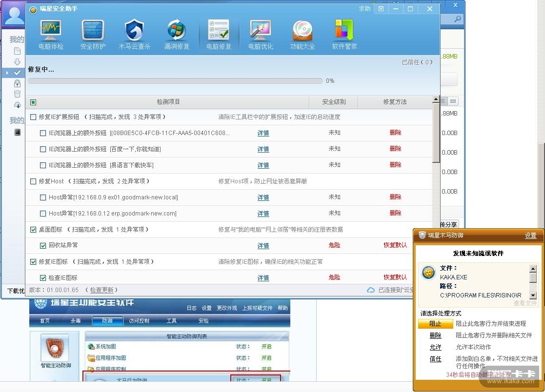Viewport: 545px width, 392px height.
Task: Click the 求助 help link in title bar
Action: [364, 9]
